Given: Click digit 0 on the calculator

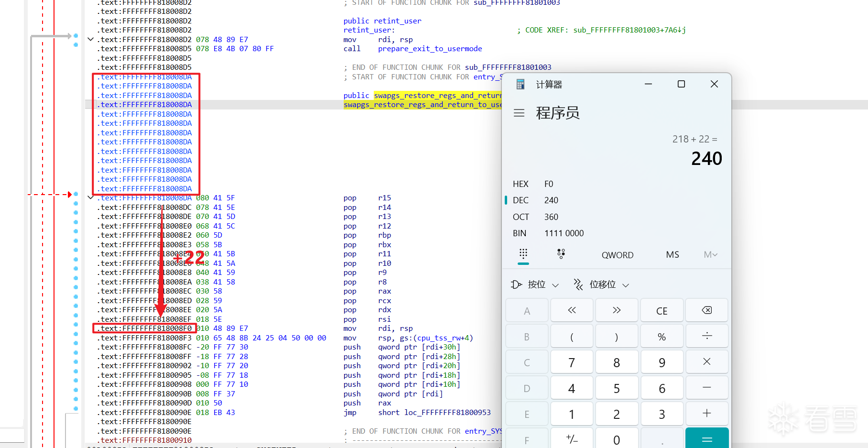Looking at the screenshot, I should click(617, 438).
